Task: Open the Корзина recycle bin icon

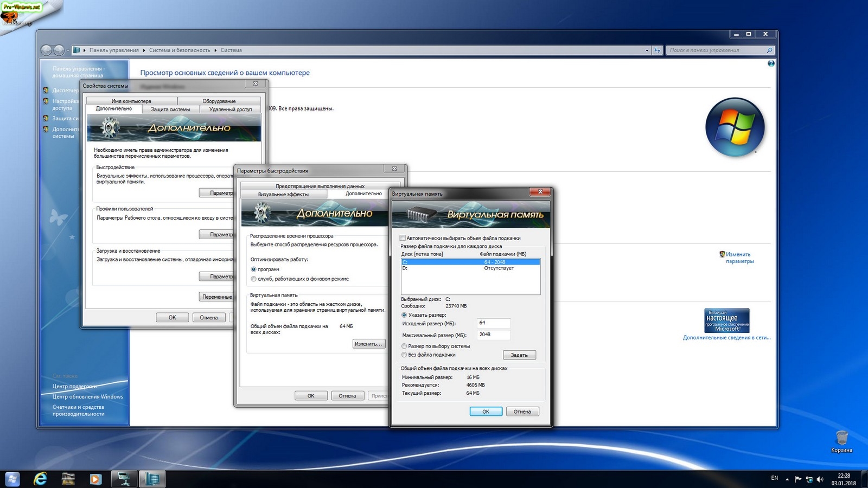Action: click(841, 438)
